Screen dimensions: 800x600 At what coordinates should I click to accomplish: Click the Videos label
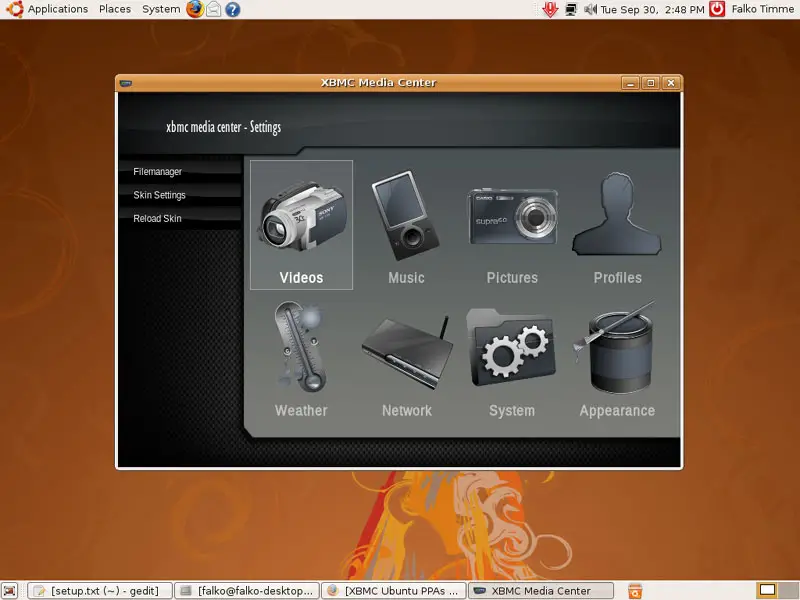(x=301, y=278)
